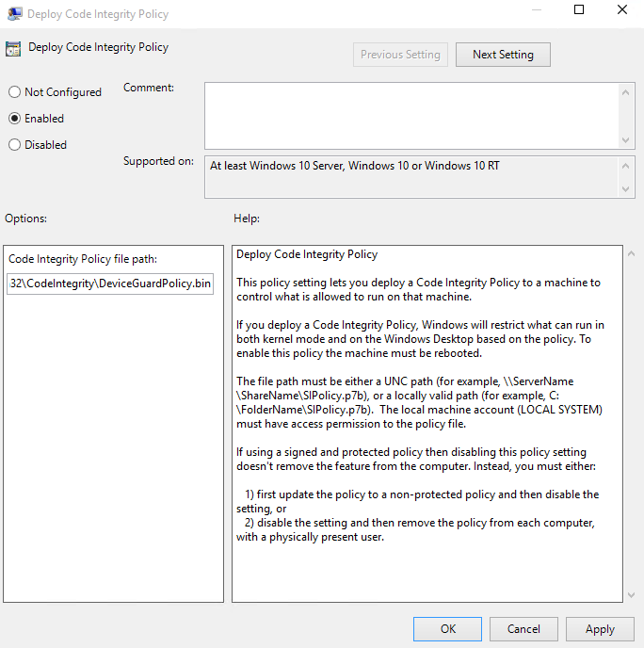Click the Supported on scroll up arrow
The width and height of the screenshot is (644, 648).
pyautogui.click(x=627, y=166)
